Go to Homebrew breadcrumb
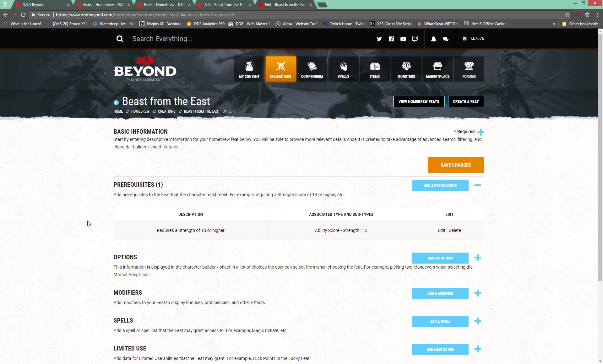 (x=140, y=111)
